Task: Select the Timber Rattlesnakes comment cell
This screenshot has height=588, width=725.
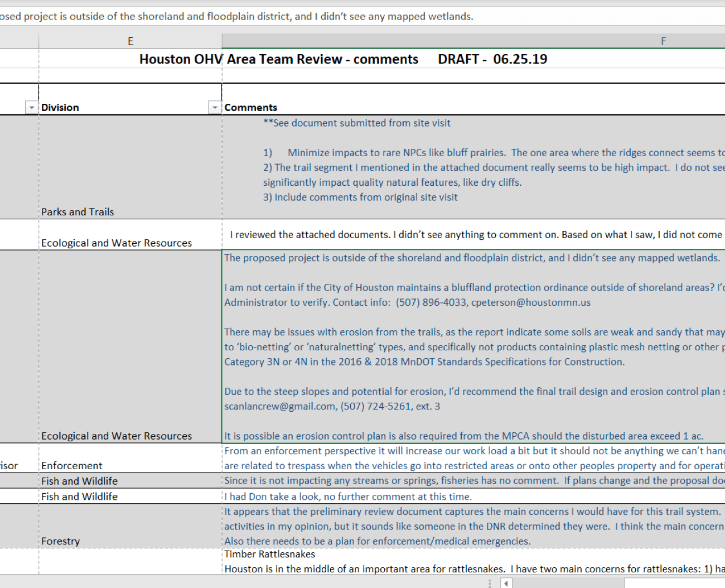Action: pyautogui.click(x=473, y=561)
